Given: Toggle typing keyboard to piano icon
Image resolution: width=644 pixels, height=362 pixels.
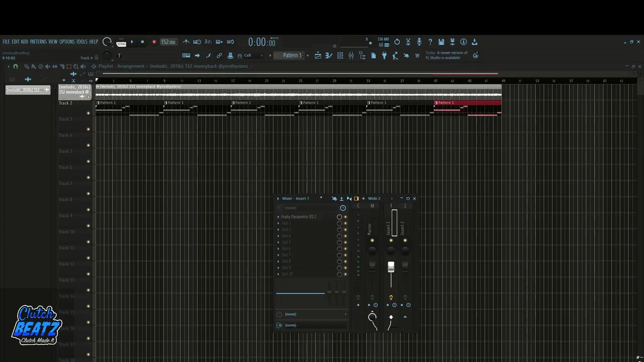Looking at the screenshot, I should pos(186,55).
